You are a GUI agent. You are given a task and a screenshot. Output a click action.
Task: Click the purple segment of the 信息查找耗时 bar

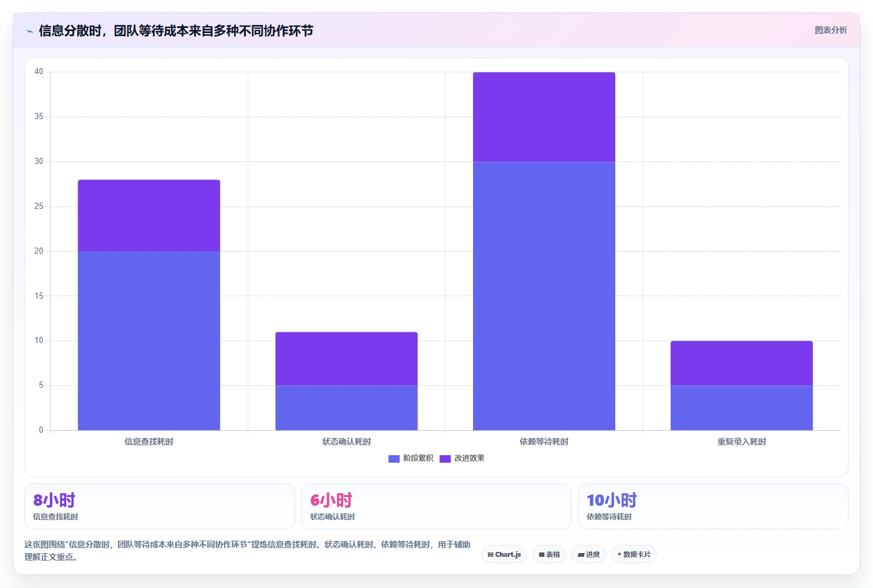149,216
